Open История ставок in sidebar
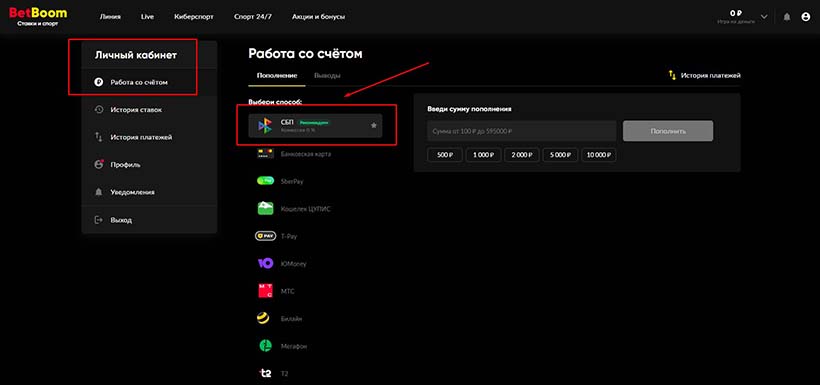Viewport: 820px width, 385px height. tap(149, 110)
